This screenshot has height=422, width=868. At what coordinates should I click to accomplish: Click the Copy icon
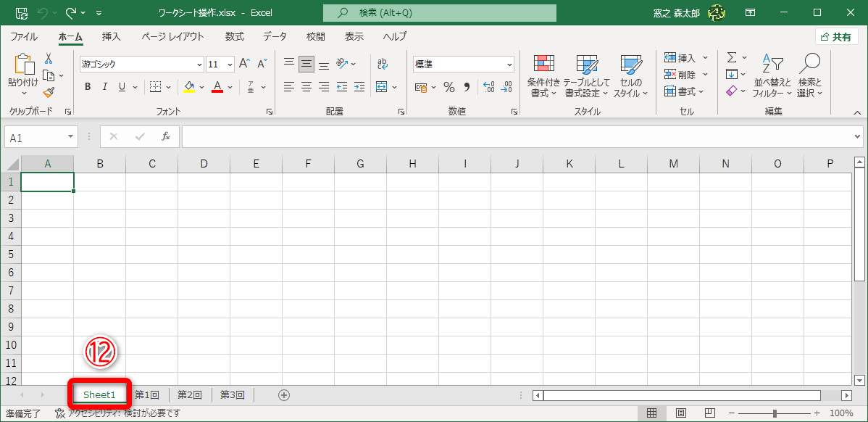click(48, 75)
